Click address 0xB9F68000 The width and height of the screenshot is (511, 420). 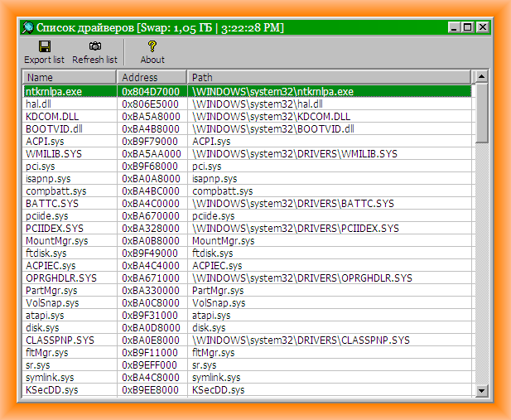pyautogui.click(x=150, y=166)
